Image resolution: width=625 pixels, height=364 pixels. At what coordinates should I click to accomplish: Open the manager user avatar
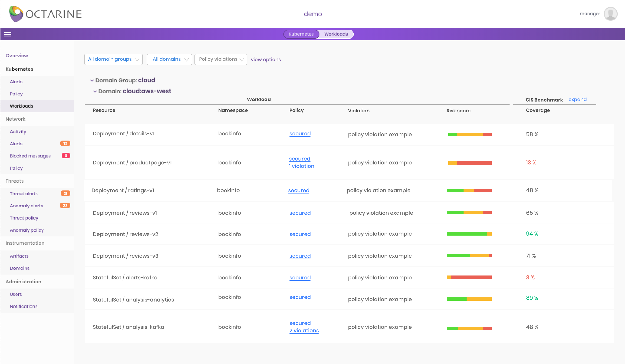610,14
